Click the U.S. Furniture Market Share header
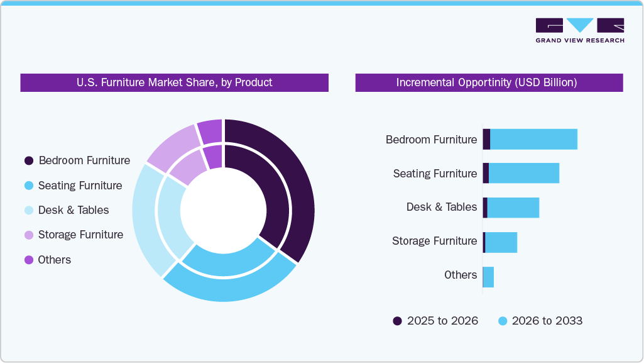This screenshot has width=644, height=363. pos(174,82)
